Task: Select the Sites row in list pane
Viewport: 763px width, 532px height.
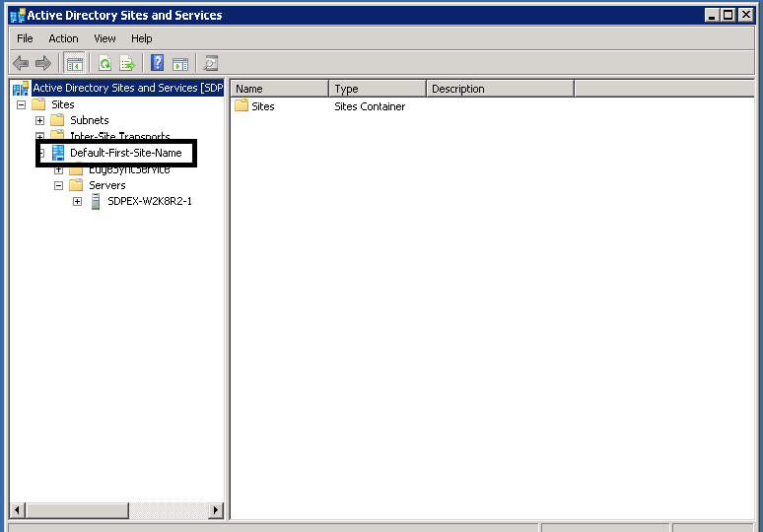Action: tap(263, 106)
